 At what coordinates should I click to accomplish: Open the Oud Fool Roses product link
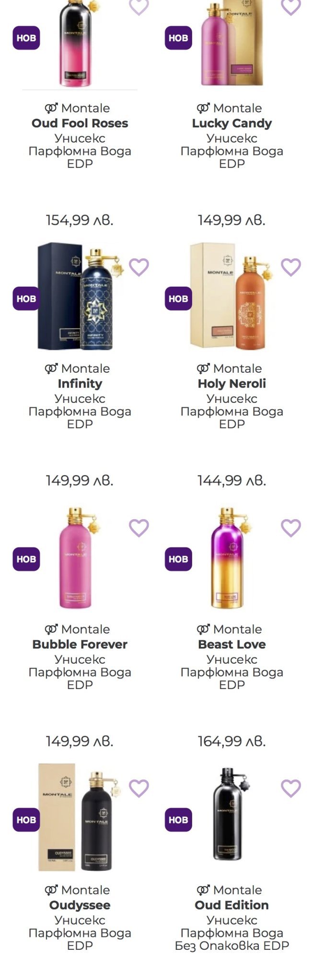tap(80, 123)
